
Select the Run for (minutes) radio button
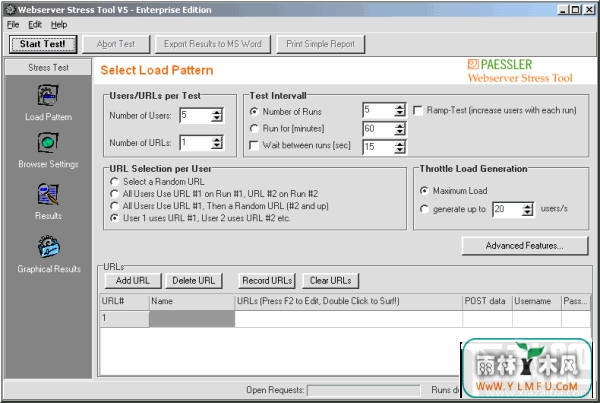pos(254,128)
